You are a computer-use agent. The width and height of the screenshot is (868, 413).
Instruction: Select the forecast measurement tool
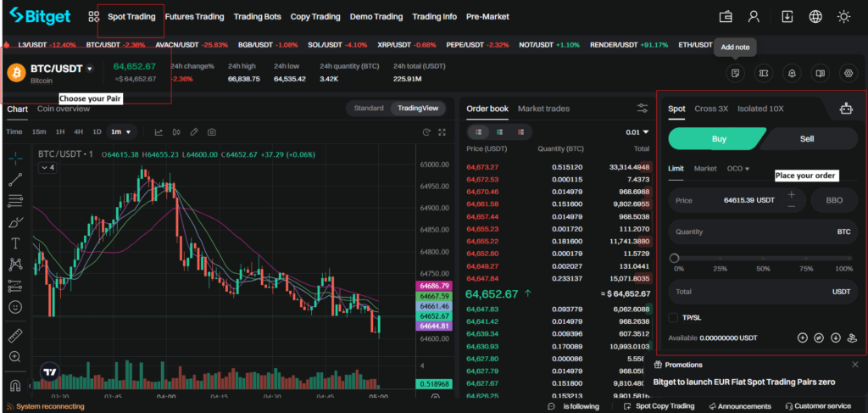[15, 287]
